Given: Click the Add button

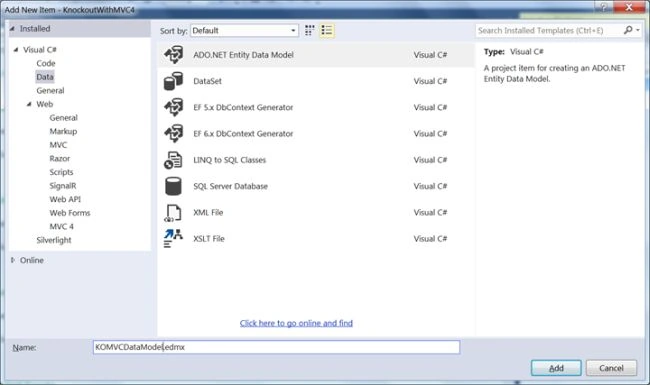Looking at the screenshot, I should [x=556, y=368].
